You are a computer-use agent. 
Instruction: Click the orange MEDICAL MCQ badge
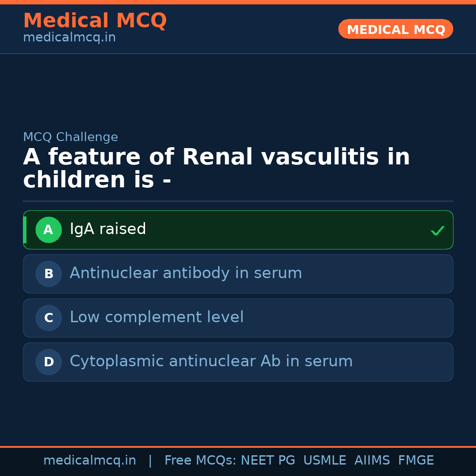pyautogui.click(x=395, y=29)
